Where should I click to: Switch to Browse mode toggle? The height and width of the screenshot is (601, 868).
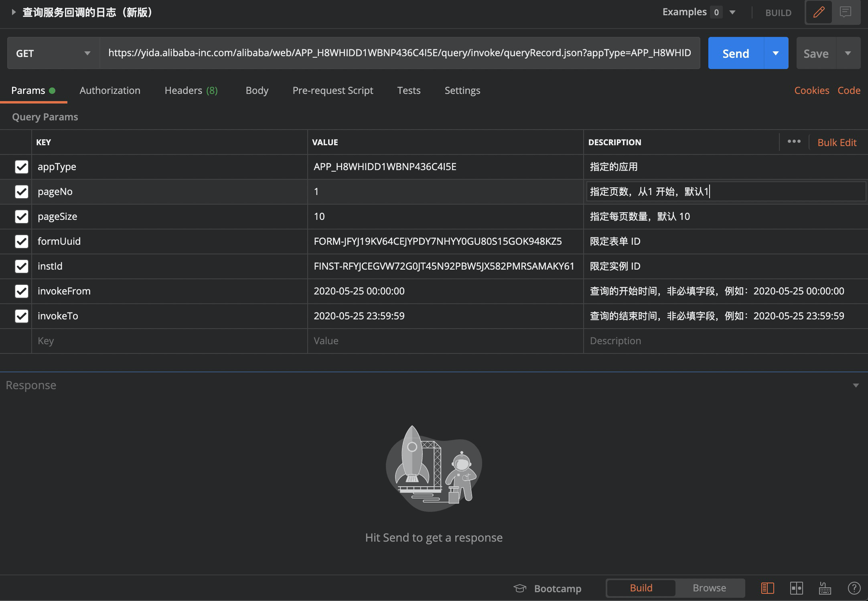pos(709,588)
